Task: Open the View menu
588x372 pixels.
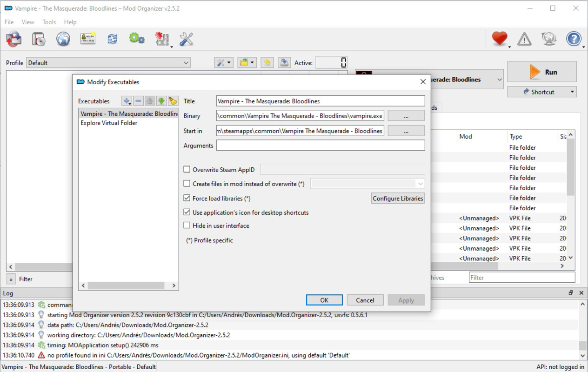Action: tap(27, 22)
